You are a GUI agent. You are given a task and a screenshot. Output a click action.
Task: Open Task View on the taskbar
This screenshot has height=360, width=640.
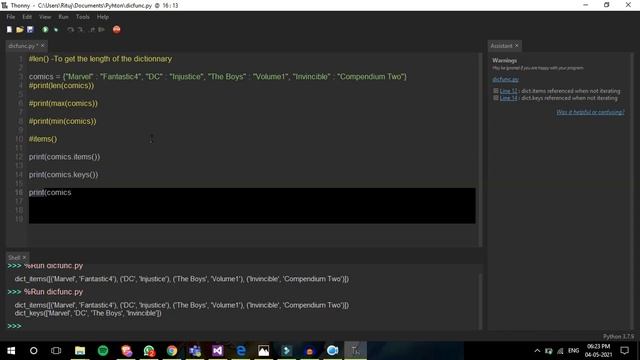[56, 351]
